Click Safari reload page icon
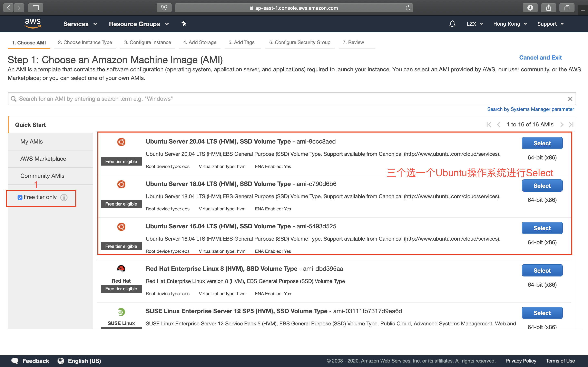Image resolution: width=588 pixels, height=367 pixels. pos(408,8)
